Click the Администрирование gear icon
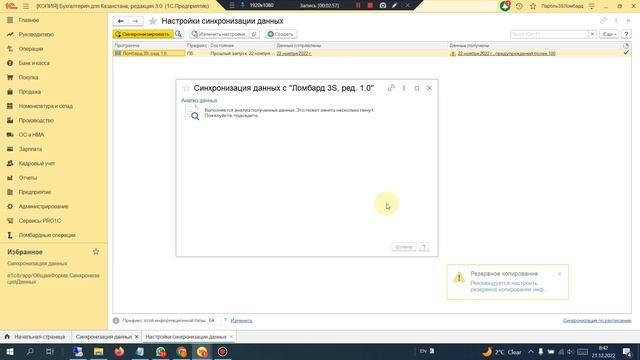The width and height of the screenshot is (640, 360). pyautogui.click(x=10, y=207)
